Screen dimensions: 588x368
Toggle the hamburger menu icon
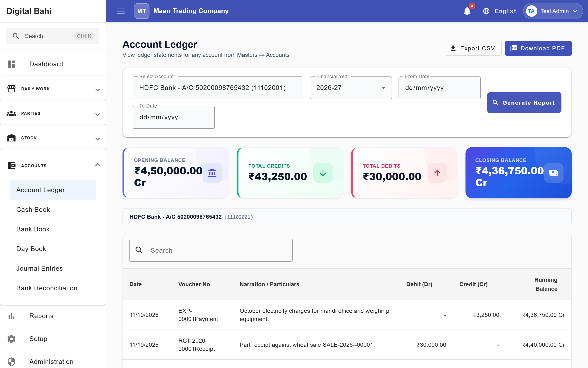[x=121, y=11]
